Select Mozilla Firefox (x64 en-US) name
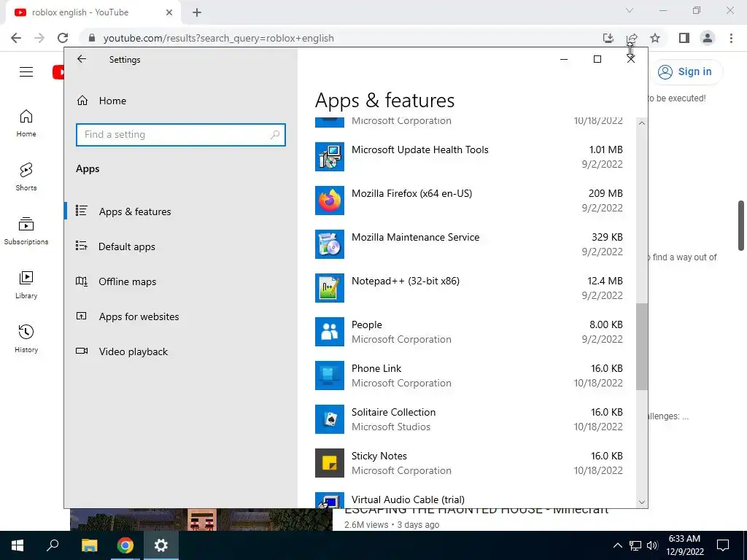The image size is (747, 560). [x=411, y=193]
